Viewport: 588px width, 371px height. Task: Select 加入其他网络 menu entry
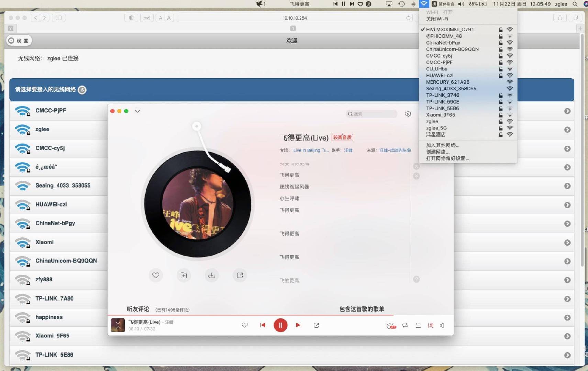(x=468, y=145)
